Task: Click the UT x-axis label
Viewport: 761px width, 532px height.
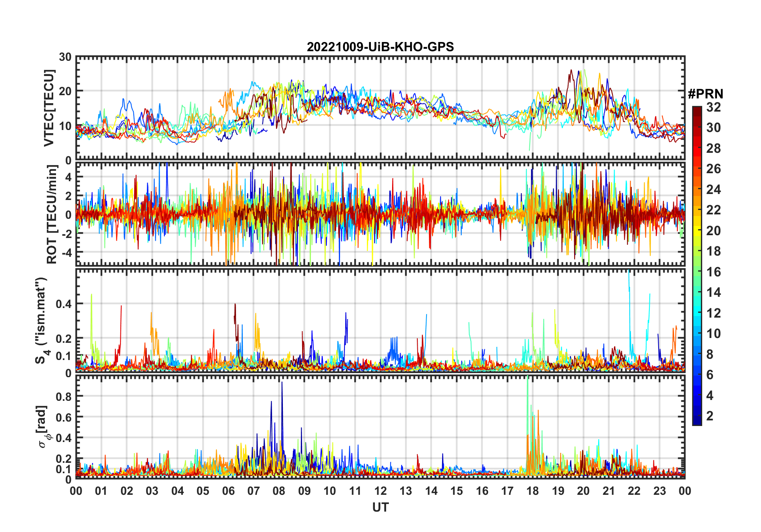Action: click(380, 508)
